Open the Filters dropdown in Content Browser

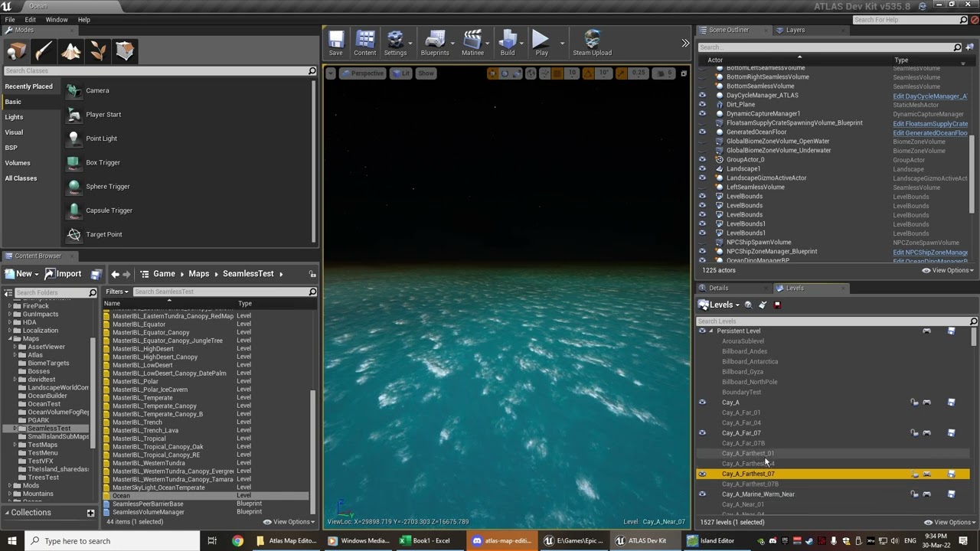(116, 292)
